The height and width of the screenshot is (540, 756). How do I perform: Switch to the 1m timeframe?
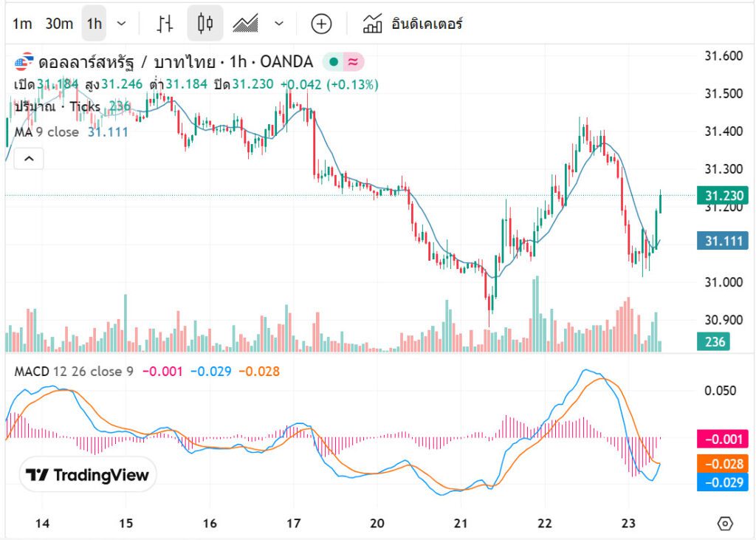22,24
